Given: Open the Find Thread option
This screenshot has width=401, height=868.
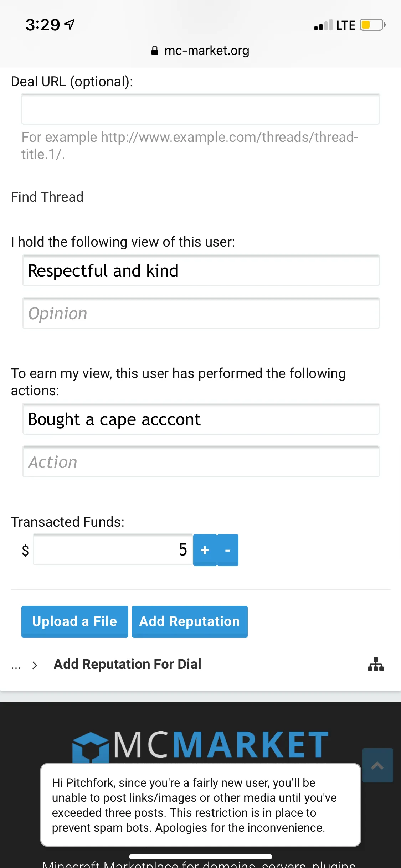Looking at the screenshot, I should point(47,197).
